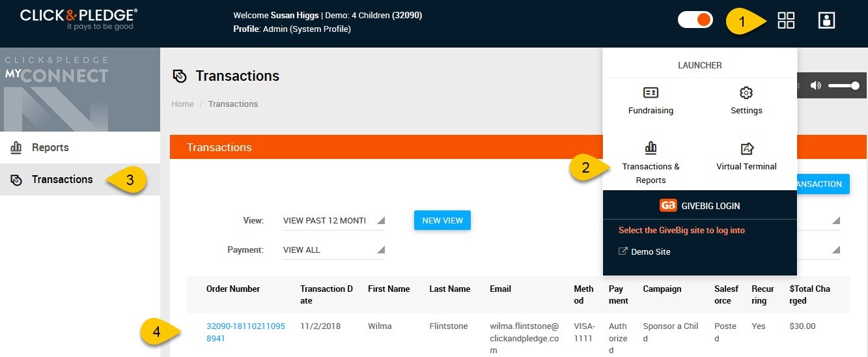Click the Flintstone last name cell
Screen dimensions: 868x357
tap(448, 326)
